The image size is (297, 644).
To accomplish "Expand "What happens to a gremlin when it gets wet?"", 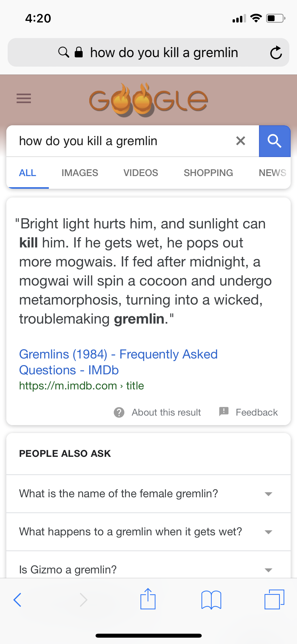I will point(148,532).
